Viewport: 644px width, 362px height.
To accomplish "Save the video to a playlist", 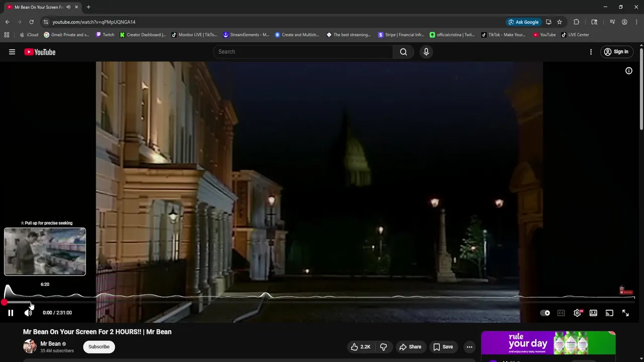I will (x=443, y=346).
